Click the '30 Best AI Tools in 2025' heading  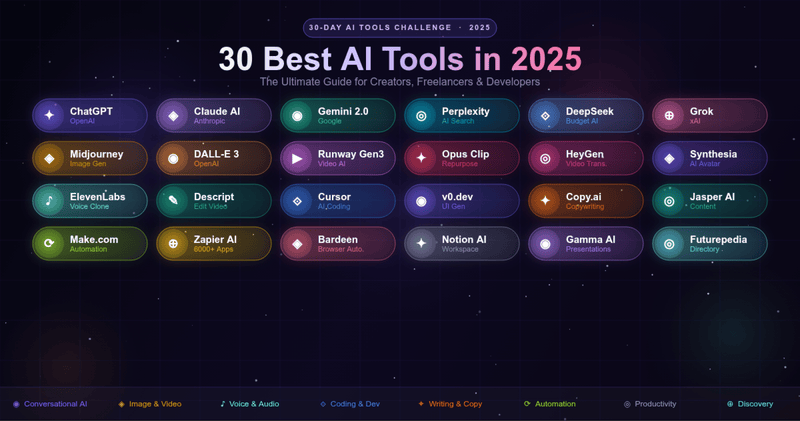pos(400,59)
